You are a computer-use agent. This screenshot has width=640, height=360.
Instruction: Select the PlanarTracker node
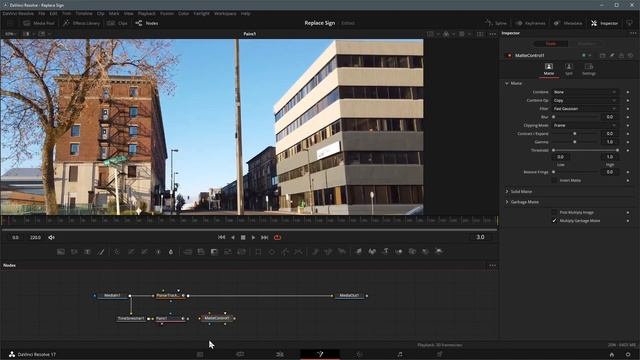click(x=169, y=296)
